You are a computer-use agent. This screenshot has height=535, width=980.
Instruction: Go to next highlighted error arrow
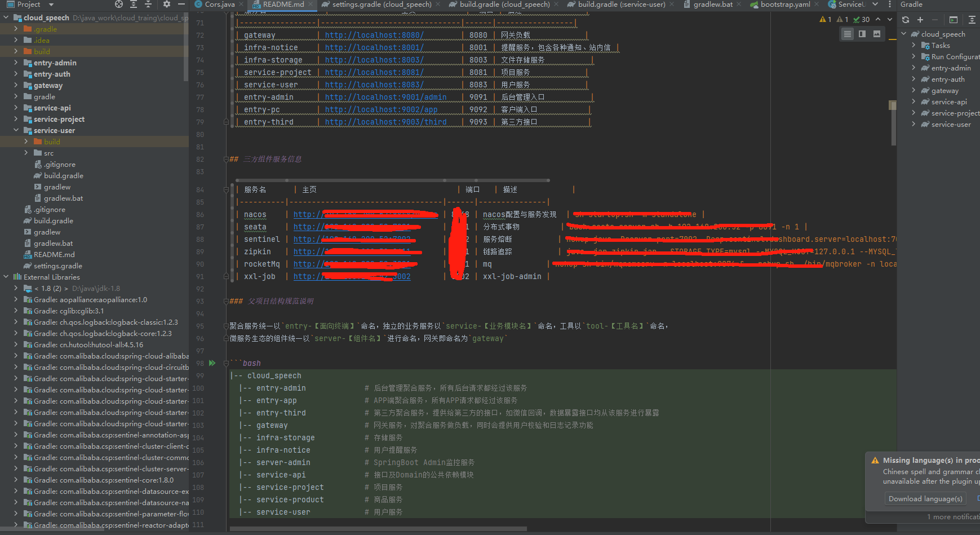(x=890, y=19)
